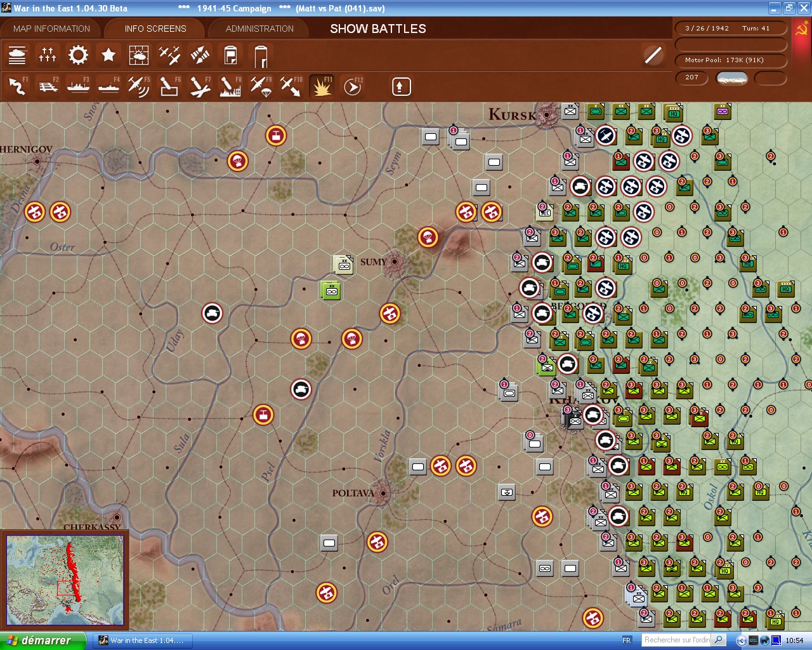Open the Map Information tab
Image resolution: width=812 pixels, height=650 pixels.
(x=52, y=29)
